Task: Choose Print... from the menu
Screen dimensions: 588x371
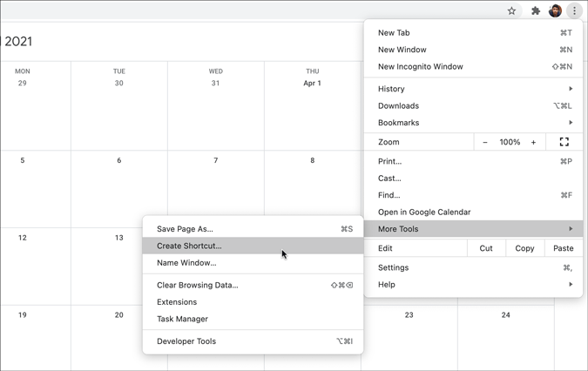Action: (473, 161)
